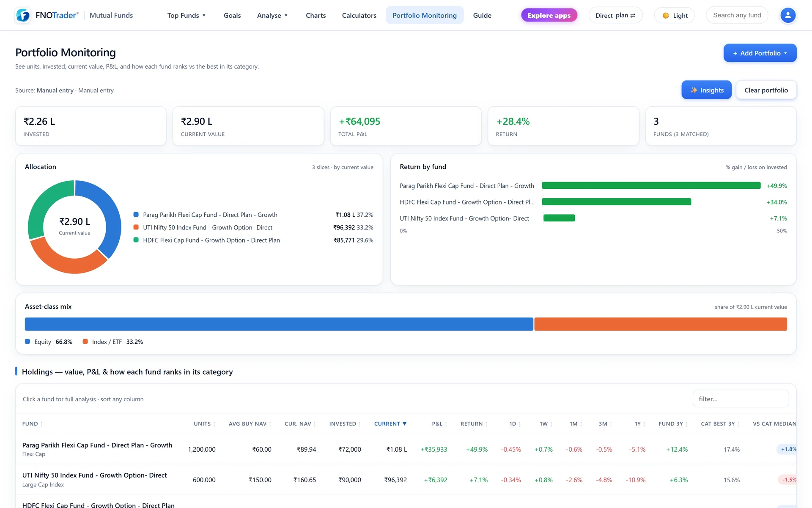
Task: Sort by the INVESTED column sort icon
Action: point(359,424)
